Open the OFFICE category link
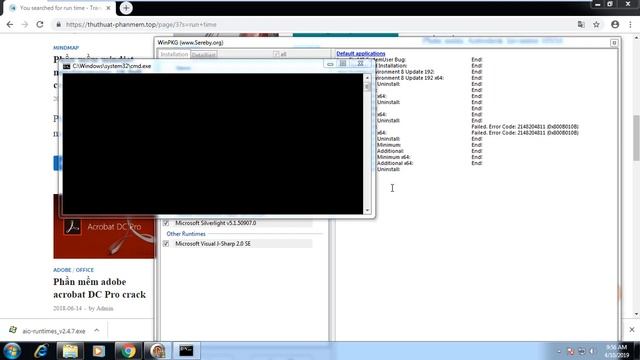The height and width of the screenshot is (360, 640). click(84, 270)
